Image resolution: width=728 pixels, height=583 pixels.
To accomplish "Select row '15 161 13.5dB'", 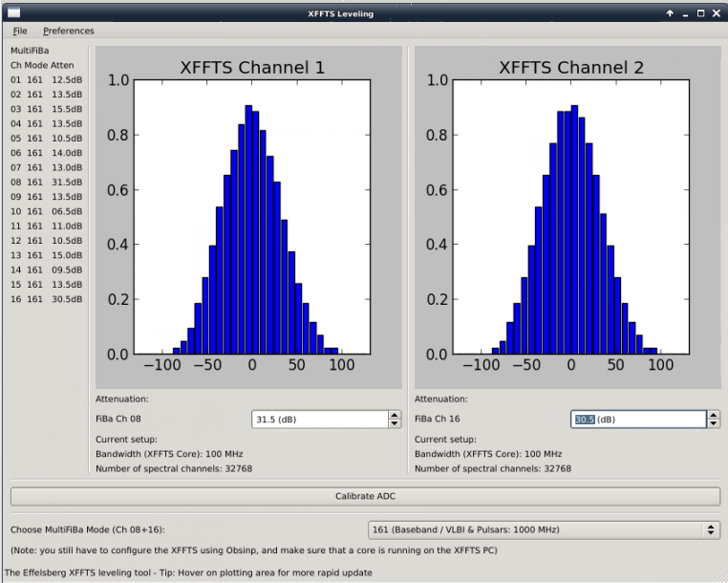I will pos(47,285).
